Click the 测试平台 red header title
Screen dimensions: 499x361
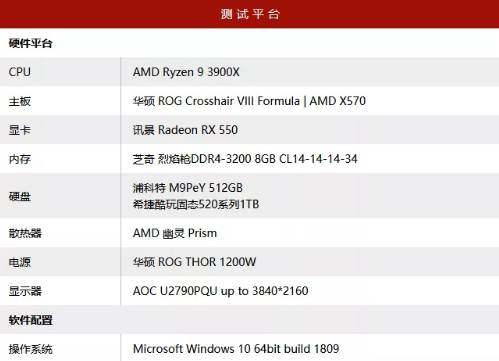coord(250,14)
